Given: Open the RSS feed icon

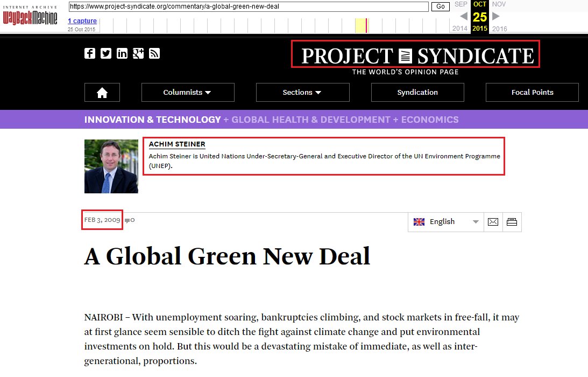Looking at the screenshot, I should [154, 53].
